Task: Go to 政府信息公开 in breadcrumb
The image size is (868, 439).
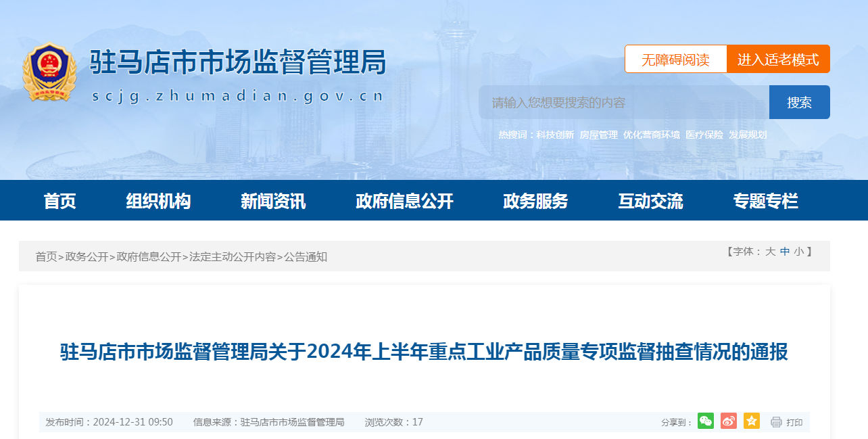Action: click(149, 257)
